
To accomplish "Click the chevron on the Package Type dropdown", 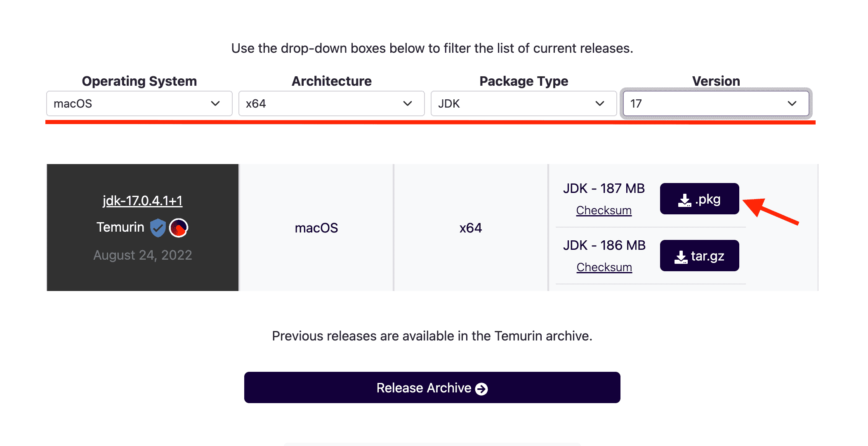I will pyautogui.click(x=599, y=103).
